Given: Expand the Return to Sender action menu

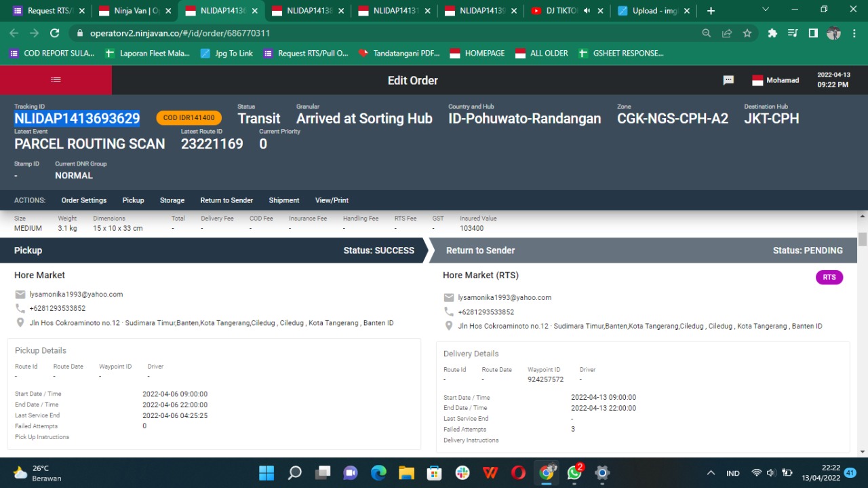Looking at the screenshot, I should coord(226,200).
